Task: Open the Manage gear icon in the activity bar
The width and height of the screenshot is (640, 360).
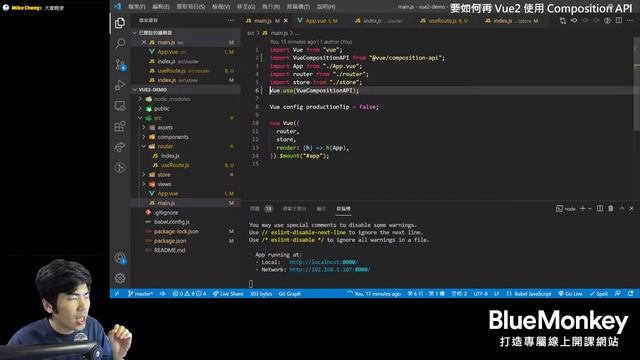Action: click(120, 278)
